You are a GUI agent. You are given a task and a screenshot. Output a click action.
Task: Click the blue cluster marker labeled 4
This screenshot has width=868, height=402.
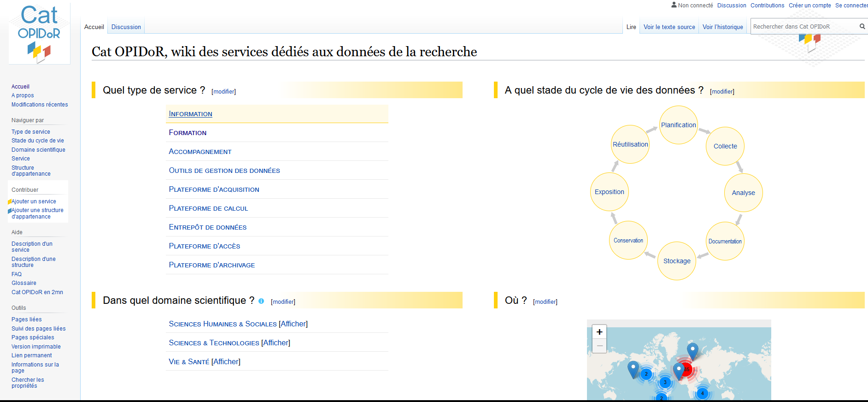pyautogui.click(x=702, y=393)
